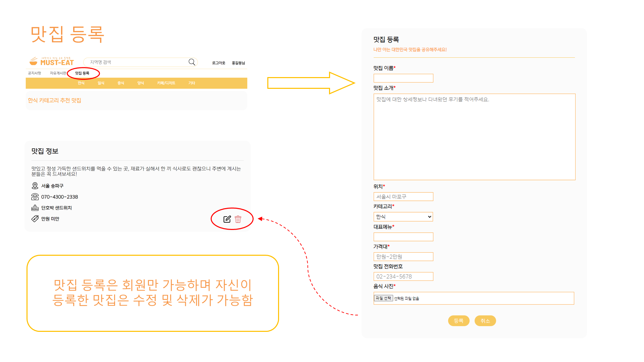This screenshot has height=362, width=644.
Task: Click the 파일 선택 file button
Action: coord(383,298)
